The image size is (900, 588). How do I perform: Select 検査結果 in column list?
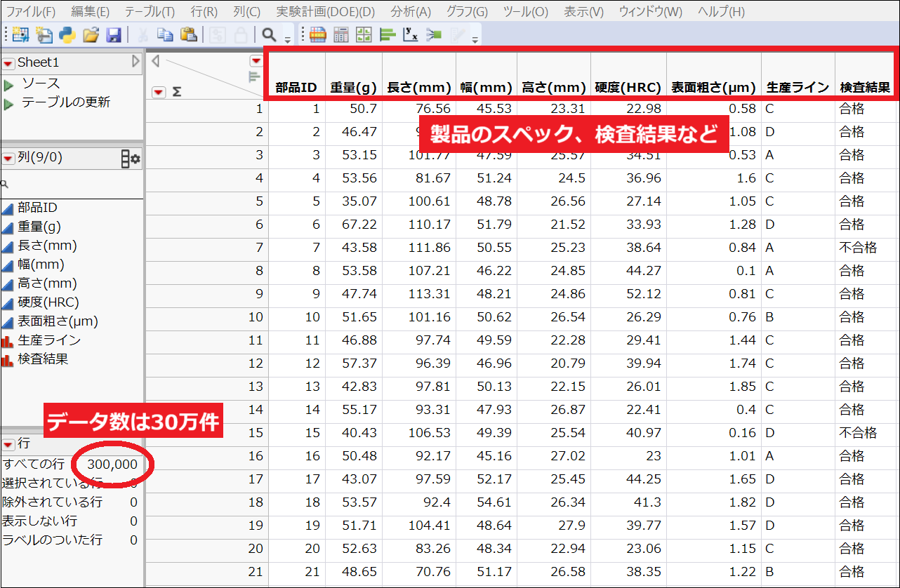coord(43,359)
